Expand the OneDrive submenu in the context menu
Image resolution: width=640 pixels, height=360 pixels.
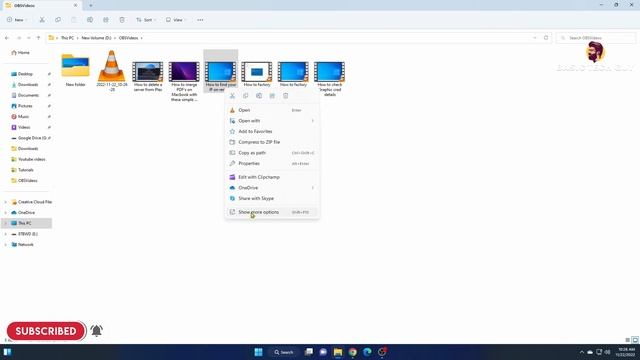pyautogui.click(x=313, y=188)
